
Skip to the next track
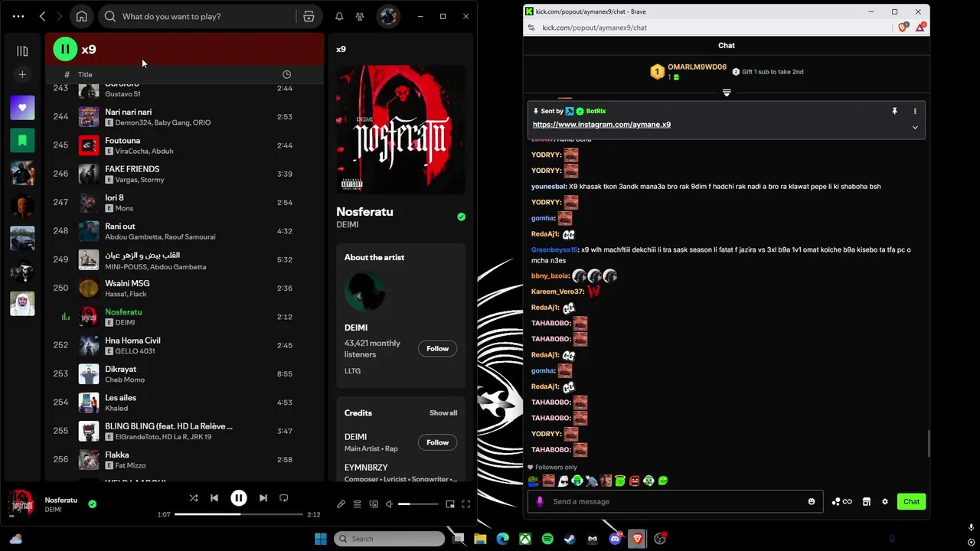click(263, 498)
